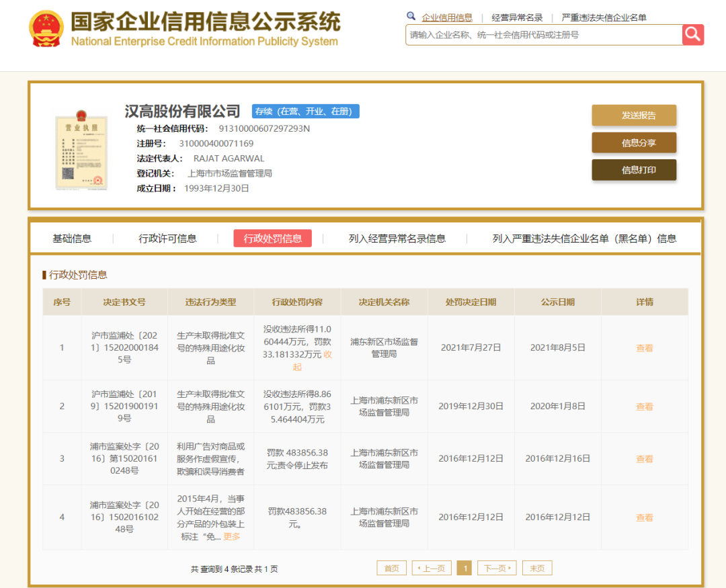Image resolution: width=726 pixels, height=588 pixels.
Task: Go to first page with 首页
Action: point(392,568)
